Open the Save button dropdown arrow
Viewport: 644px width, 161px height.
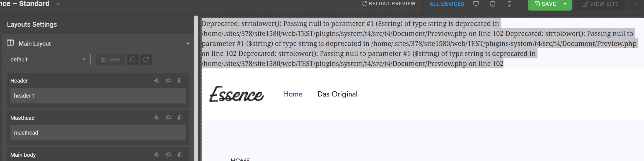[565, 4]
